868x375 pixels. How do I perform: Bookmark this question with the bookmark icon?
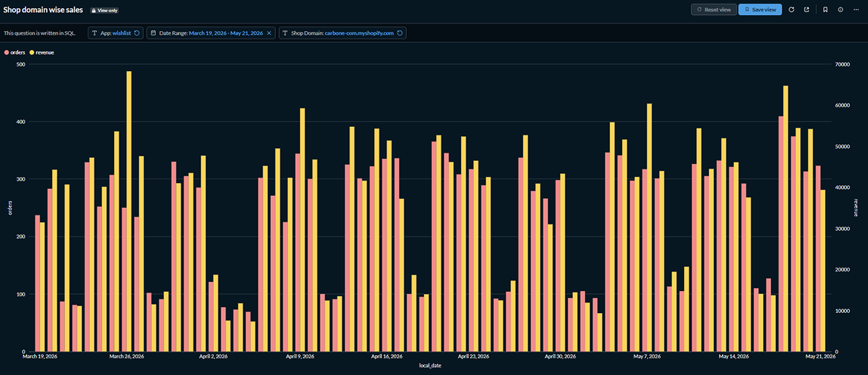click(826, 9)
